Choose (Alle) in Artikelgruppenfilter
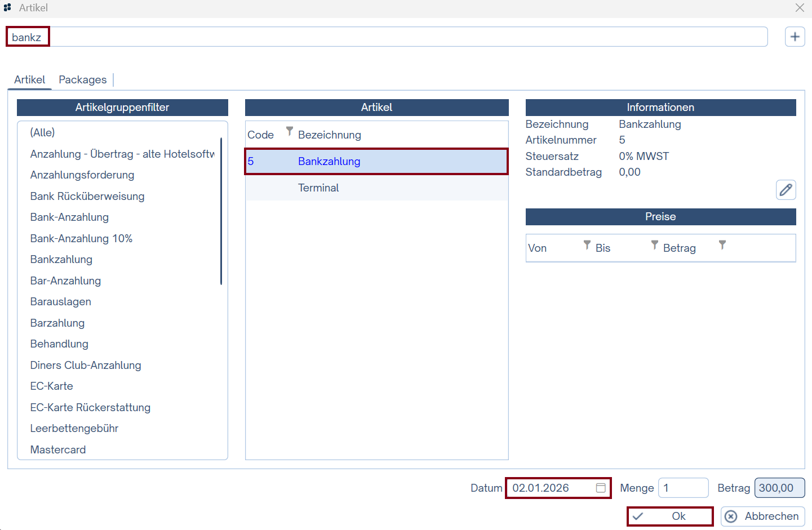The image size is (812, 530). pos(43,133)
